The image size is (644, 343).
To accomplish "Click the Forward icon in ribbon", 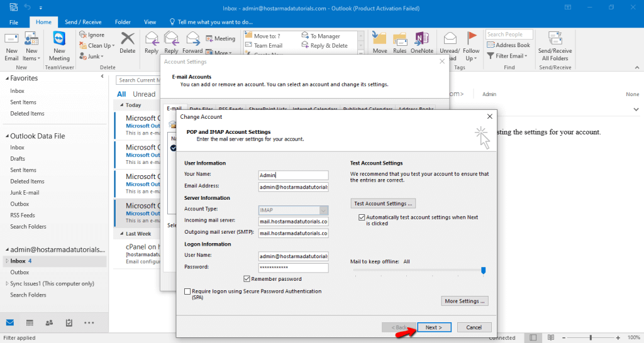I will [x=192, y=38].
